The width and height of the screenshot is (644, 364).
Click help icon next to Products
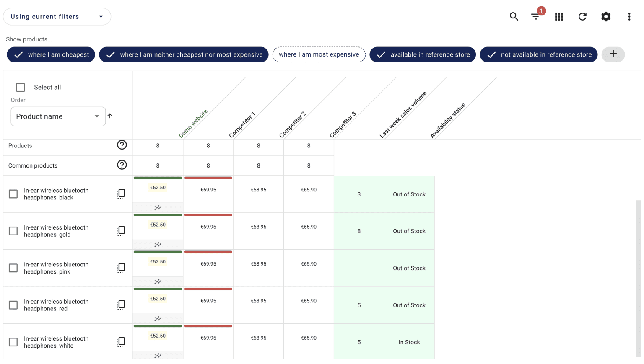click(x=122, y=145)
